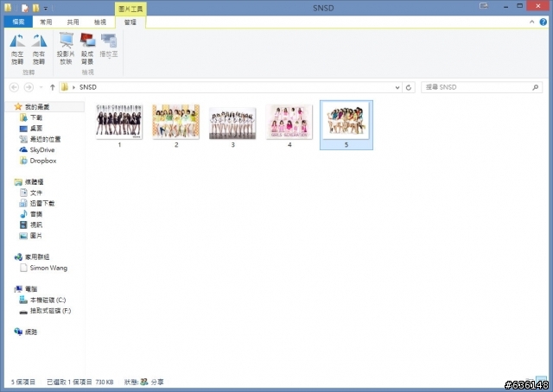Switch to the Home tab
The image size is (553, 392).
pos(46,22)
